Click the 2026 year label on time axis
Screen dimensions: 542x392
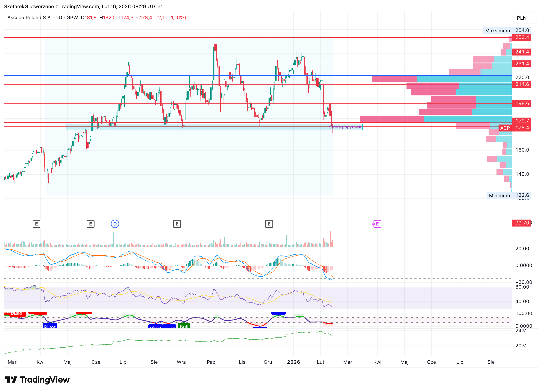[294, 362]
